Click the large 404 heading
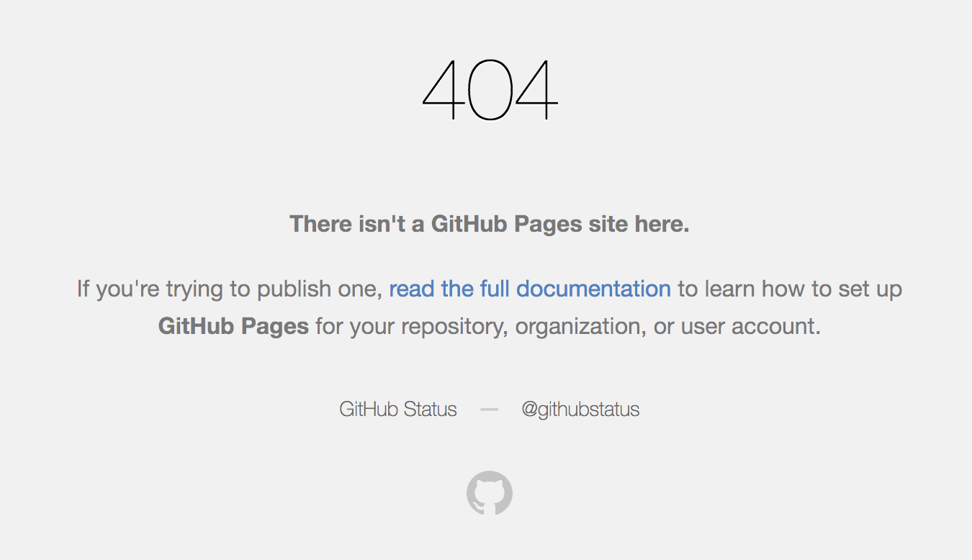Image resolution: width=972 pixels, height=560 pixels. pyautogui.click(x=490, y=89)
